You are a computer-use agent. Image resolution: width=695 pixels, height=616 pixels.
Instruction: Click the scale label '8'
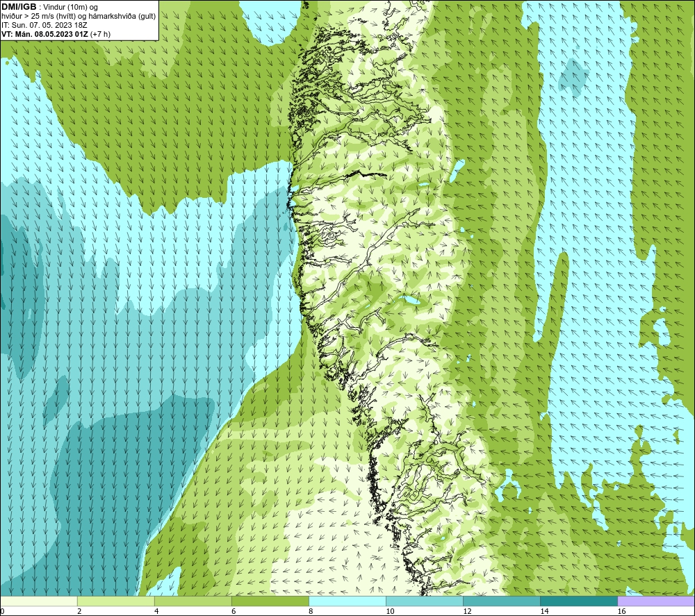311,612
